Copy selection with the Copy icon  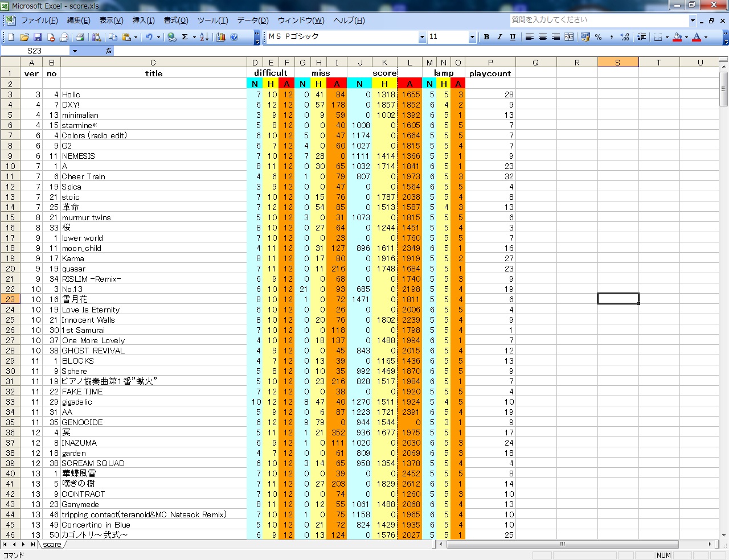point(113,37)
